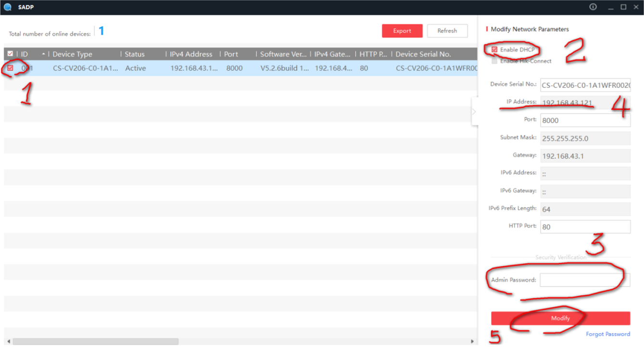Viewport: 644px width, 353px height.
Task: Focus the Admin Password input field
Action: [x=584, y=280]
